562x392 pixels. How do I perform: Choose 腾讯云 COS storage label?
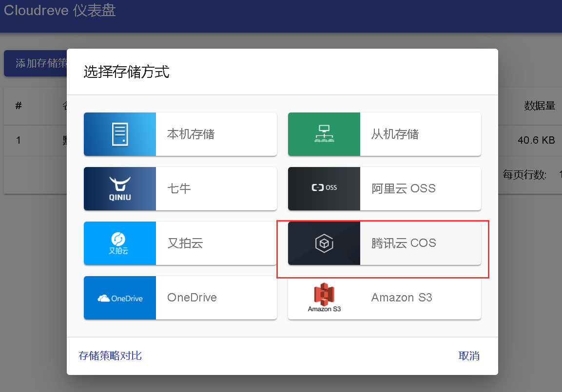[x=404, y=243]
